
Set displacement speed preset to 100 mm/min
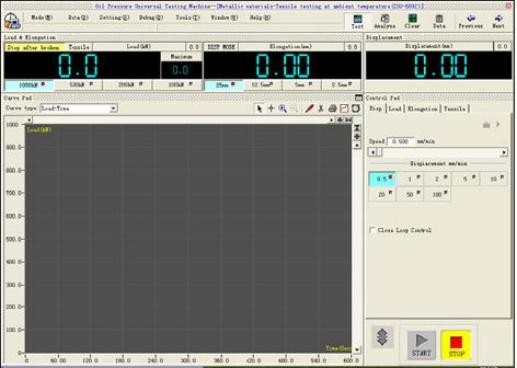[437, 194]
